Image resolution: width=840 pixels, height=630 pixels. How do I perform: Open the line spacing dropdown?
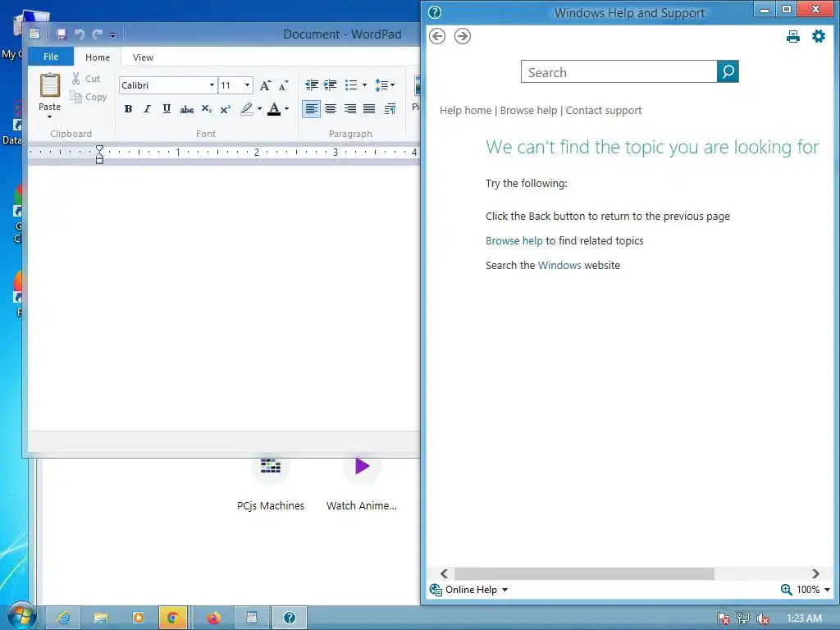[x=385, y=84]
